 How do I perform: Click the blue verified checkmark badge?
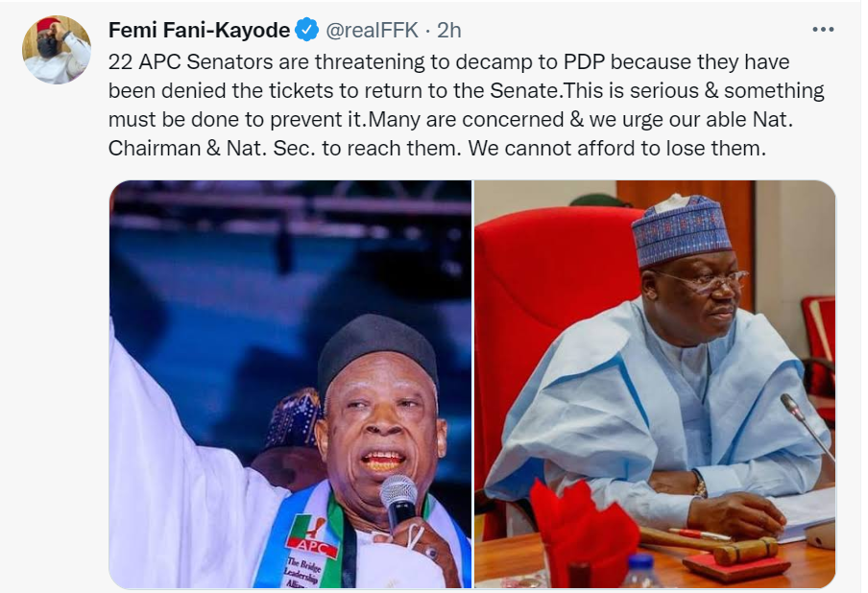(303, 29)
